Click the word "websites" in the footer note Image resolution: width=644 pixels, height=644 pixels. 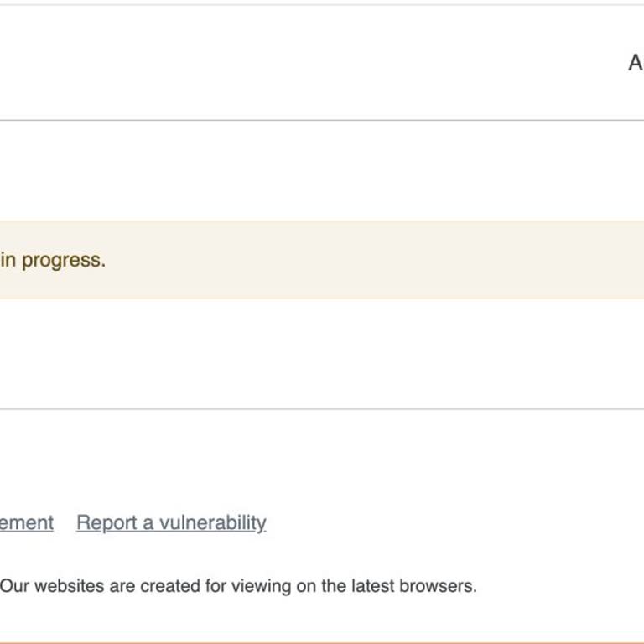tap(70, 586)
